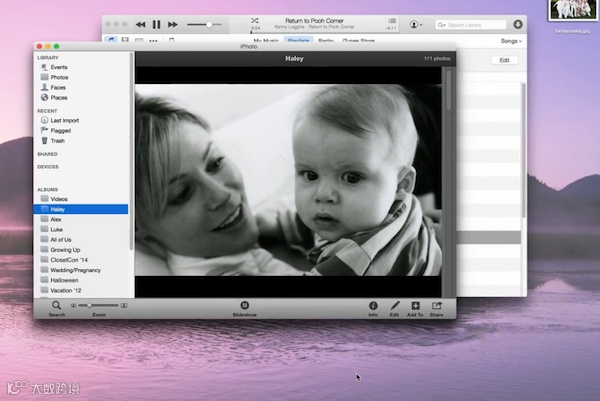
Task: Click the iTunes previous track button
Action: 140,24
